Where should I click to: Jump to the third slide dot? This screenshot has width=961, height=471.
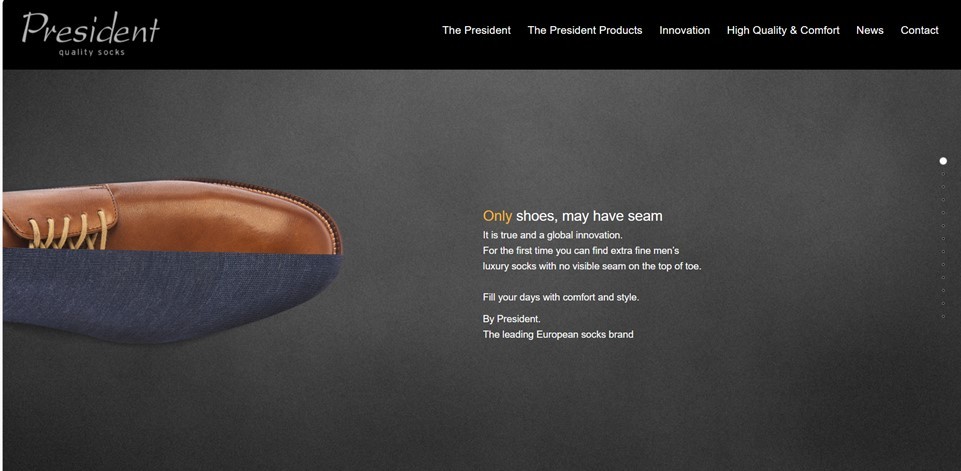point(943,187)
